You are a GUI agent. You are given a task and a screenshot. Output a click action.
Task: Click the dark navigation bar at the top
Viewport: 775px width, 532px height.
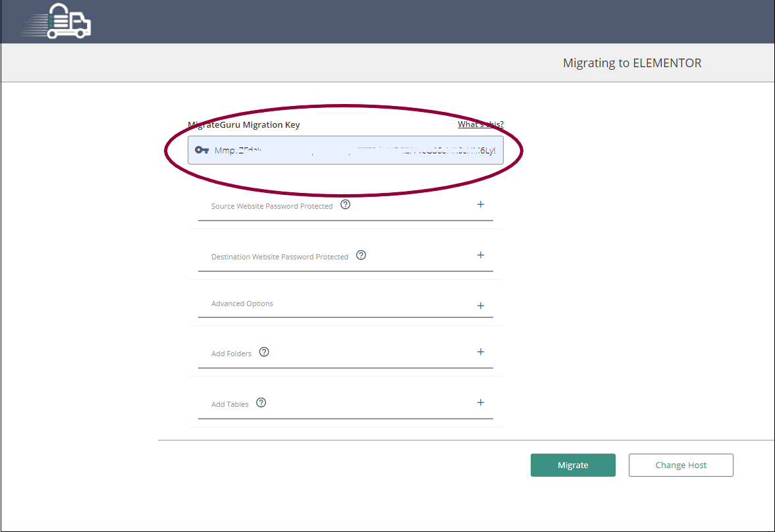(395, 22)
